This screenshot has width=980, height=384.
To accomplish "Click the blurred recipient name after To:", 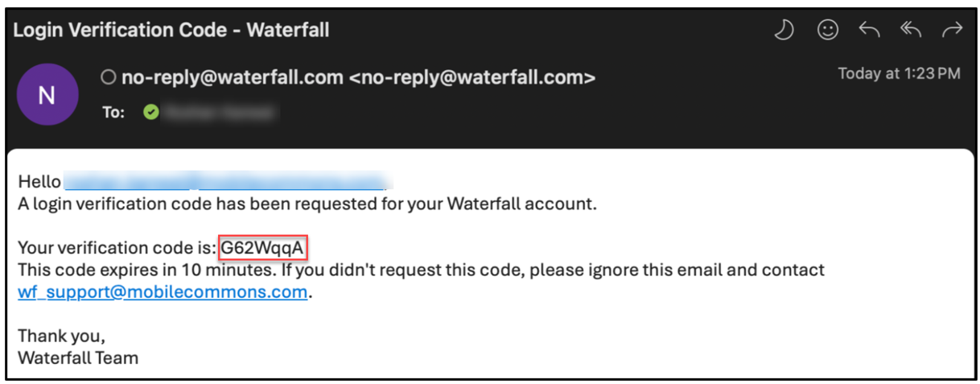I will [x=217, y=113].
